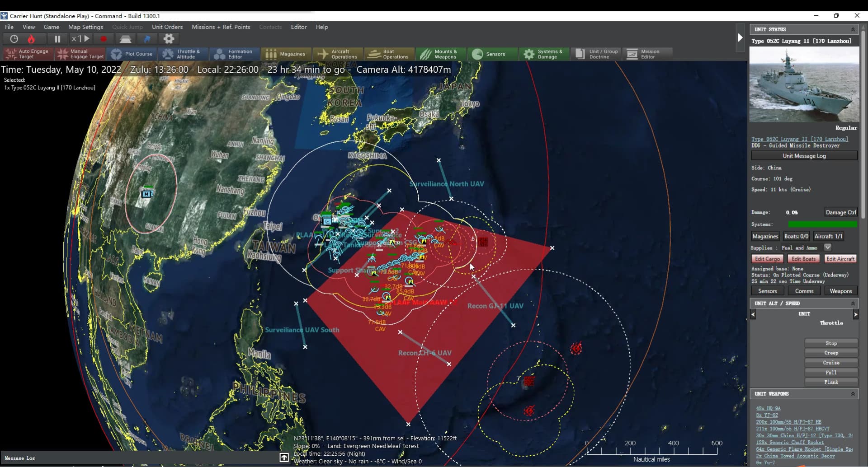Pause the simulation with the pause button
The height and width of the screenshot is (467, 868).
pyautogui.click(x=57, y=39)
